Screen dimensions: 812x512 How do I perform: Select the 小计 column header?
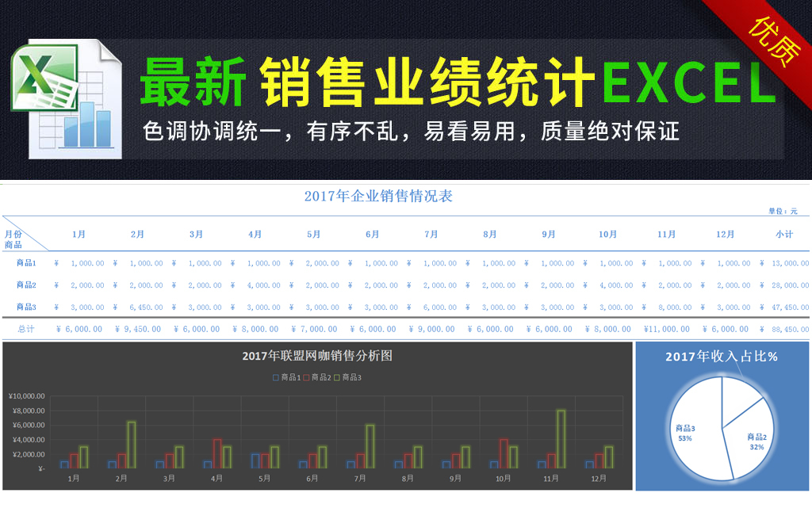coord(784,235)
